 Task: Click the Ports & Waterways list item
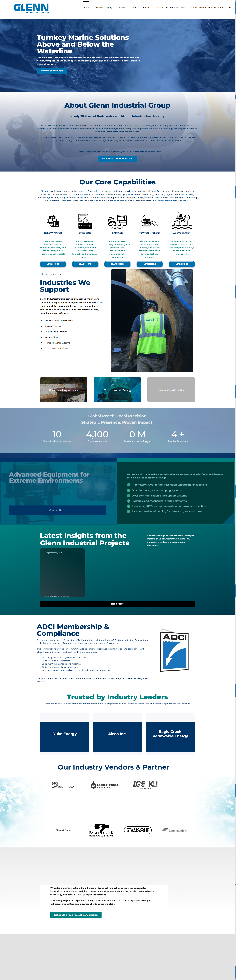tap(54, 326)
